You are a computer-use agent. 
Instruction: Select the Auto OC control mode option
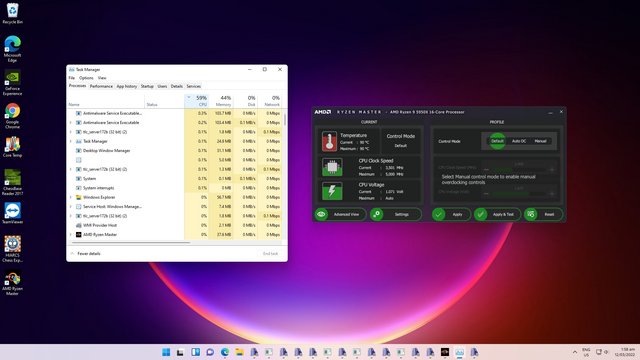pyautogui.click(x=519, y=141)
